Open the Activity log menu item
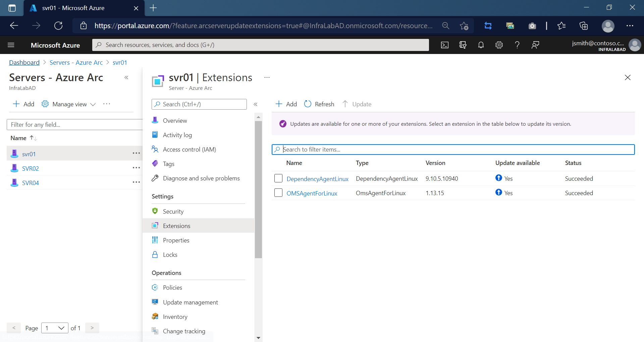644x342 pixels. coord(177,135)
